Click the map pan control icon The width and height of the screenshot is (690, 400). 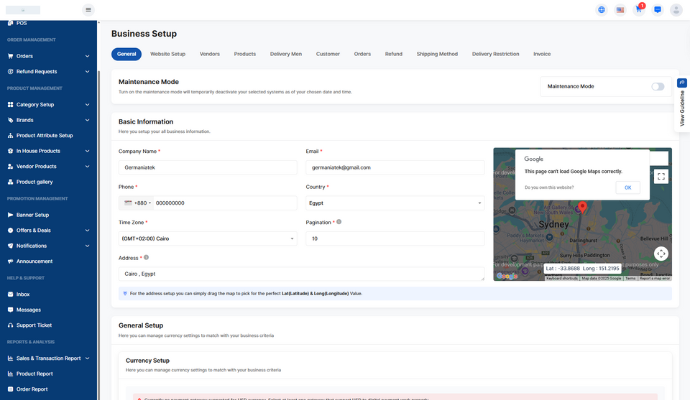coord(661,254)
